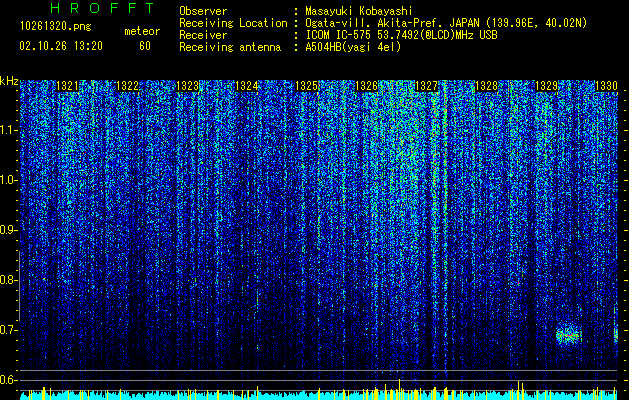
Task: Click the 0.7 frequency axis label
Action: click(9, 330)
